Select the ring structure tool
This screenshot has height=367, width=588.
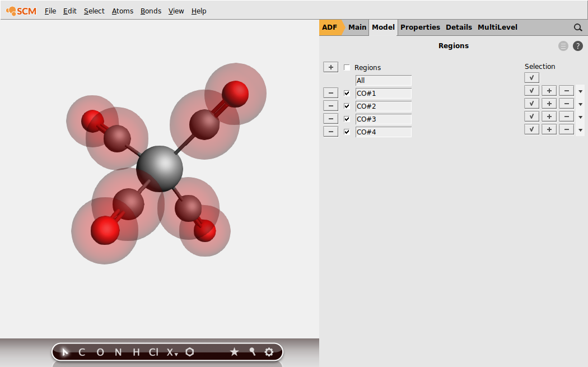(x=190, y=352)
